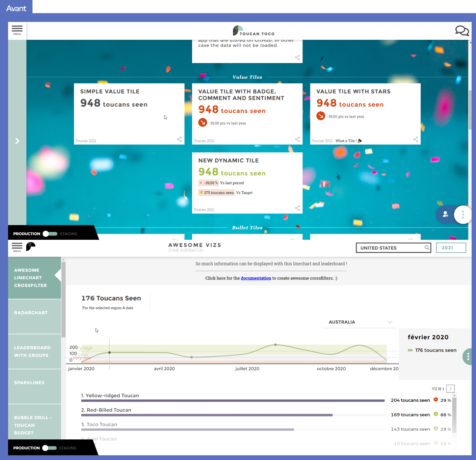This screenshot has width=476, height=460.
Task: Click the green three-dots button beside chart
Action: [x=468, y=356]
